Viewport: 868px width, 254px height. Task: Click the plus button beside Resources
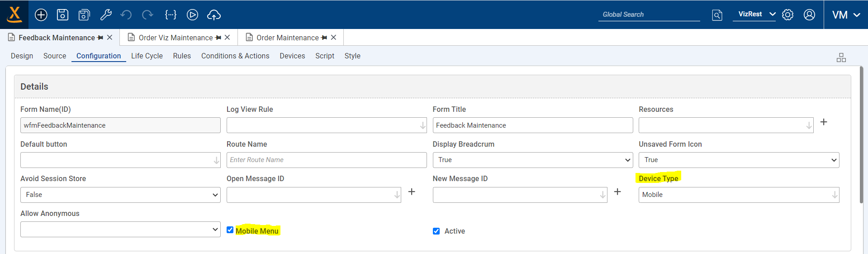824,122
